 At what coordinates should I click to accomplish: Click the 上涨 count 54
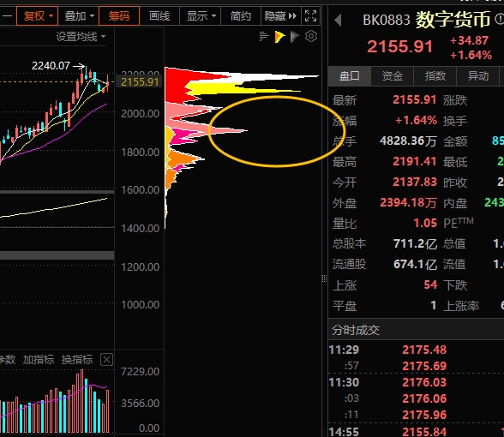[x=430, y=284]
